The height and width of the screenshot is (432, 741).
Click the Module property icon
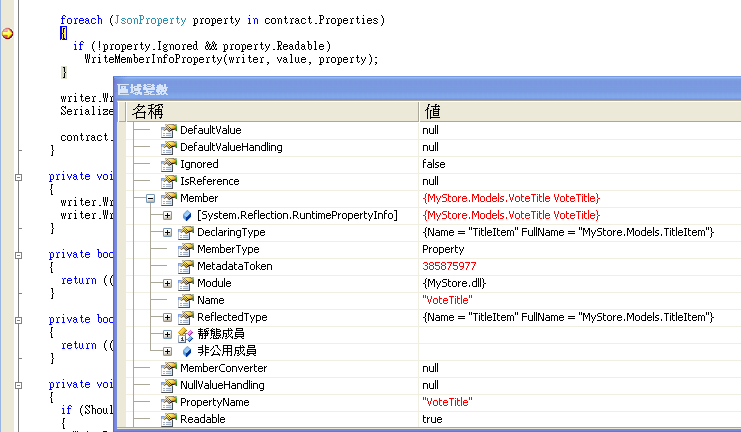point(186,284)
